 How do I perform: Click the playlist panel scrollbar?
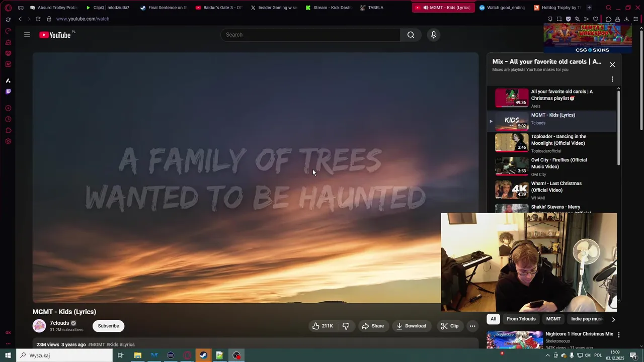click(618, 128)
